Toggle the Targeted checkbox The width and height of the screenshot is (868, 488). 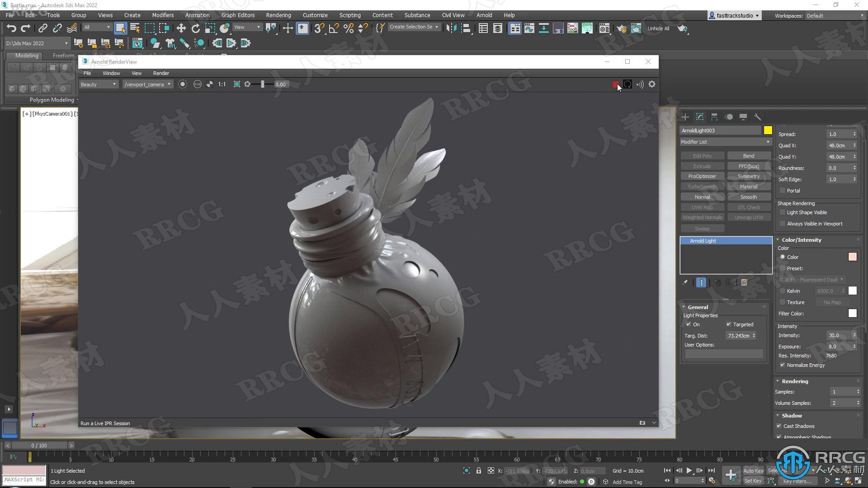point(728,324)
